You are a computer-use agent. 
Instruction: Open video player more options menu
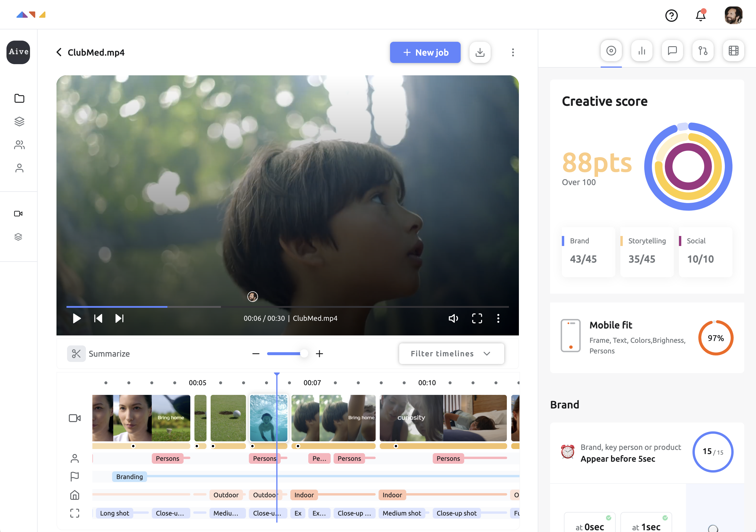click(498, 318)
